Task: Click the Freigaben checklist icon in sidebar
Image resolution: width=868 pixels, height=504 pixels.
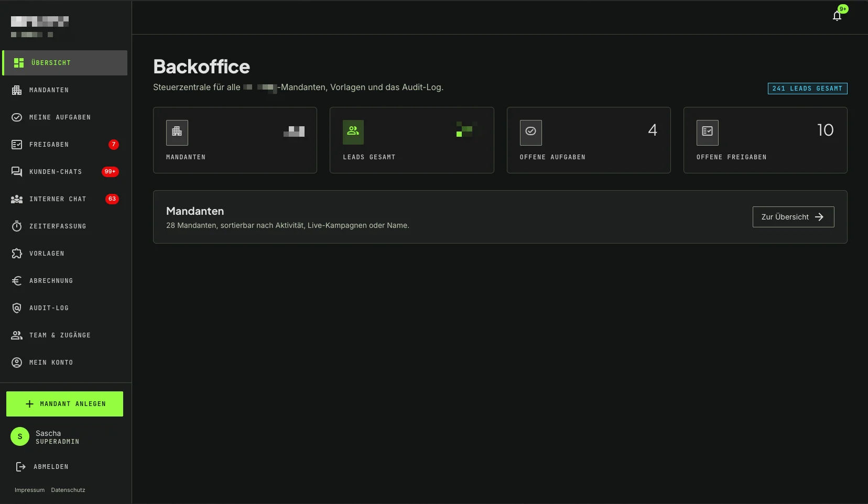Action: (17, 145)
